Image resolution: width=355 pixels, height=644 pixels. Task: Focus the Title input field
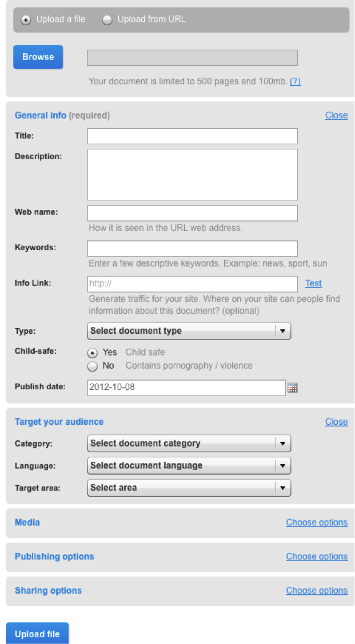pos(192,136)
